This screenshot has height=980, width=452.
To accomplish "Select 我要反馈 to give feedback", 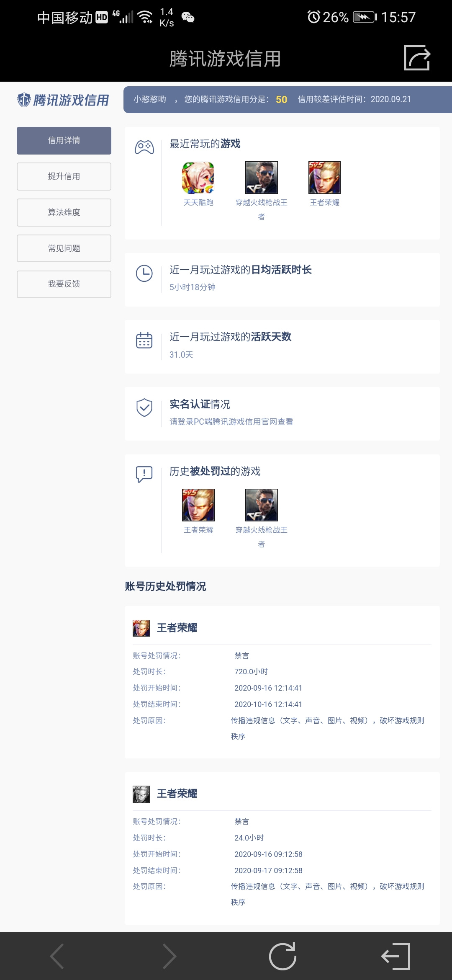I will (64, 284).
